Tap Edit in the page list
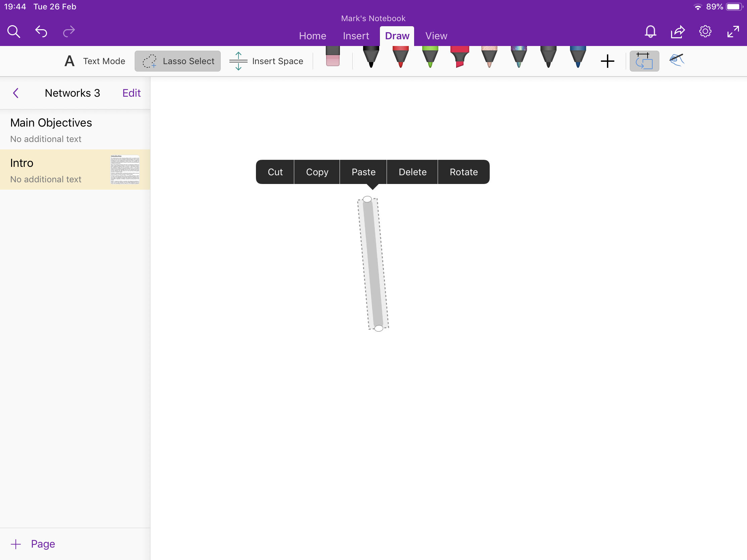The width and height of the screenshot is (747, 560). click(131, 93)
